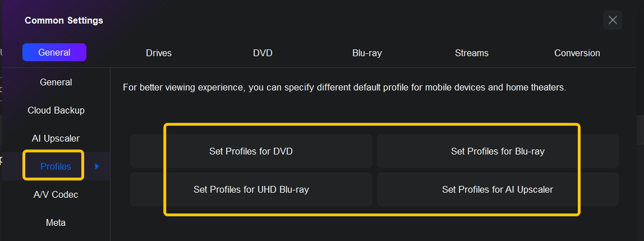This screenshot has width=644, height=241.
Task: Open the DVD settings tab
Action: point(263,53)
